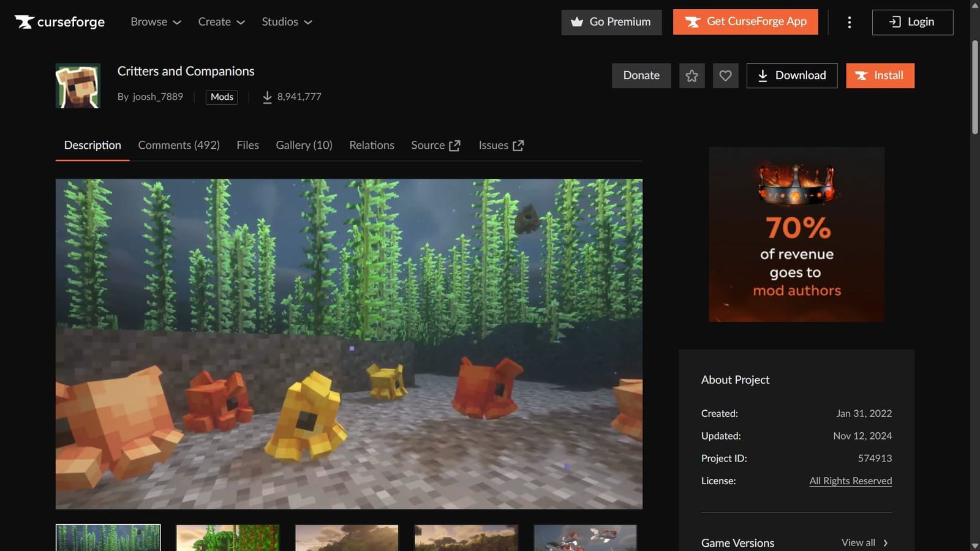The image size is (980, 551).
Task: Click the Login icon button
Action: [912, 21]
